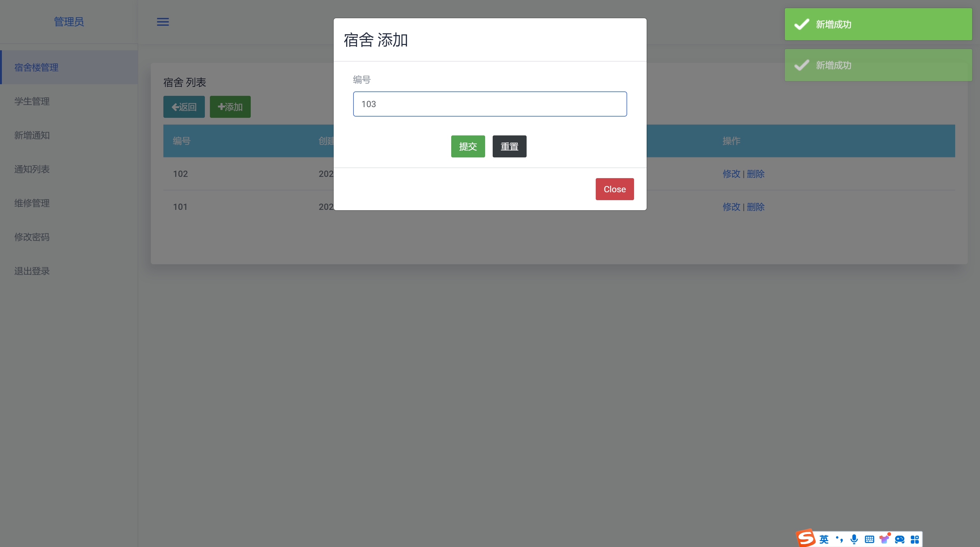Viewport: 980px width, 547px height.
Task: Click the 编号 input field
Action: (x=490, y=104)
